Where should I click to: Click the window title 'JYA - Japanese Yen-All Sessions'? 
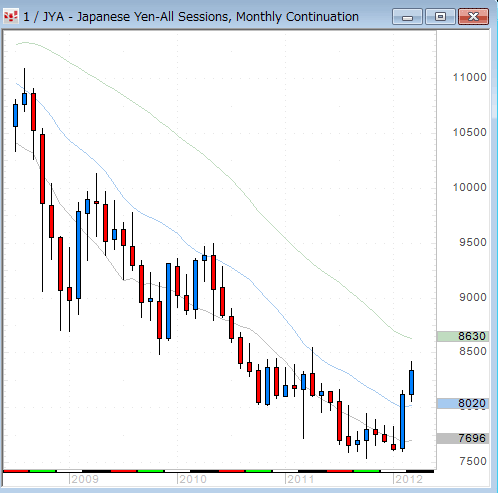(136, 17)
